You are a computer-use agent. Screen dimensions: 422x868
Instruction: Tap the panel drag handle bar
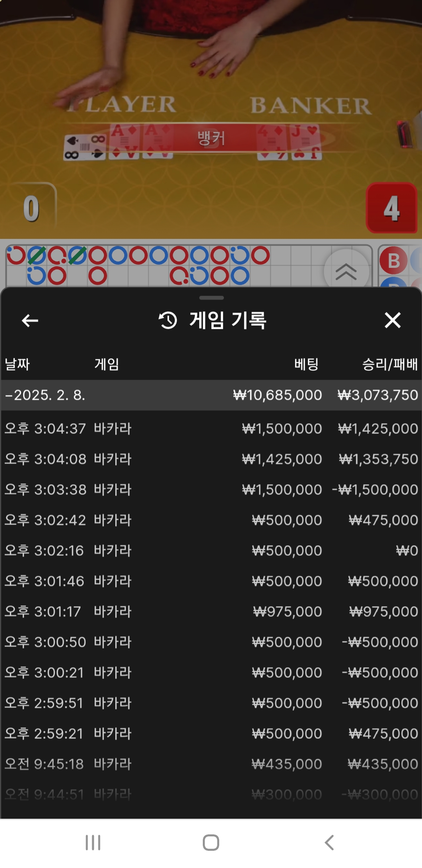pos(211,298)
